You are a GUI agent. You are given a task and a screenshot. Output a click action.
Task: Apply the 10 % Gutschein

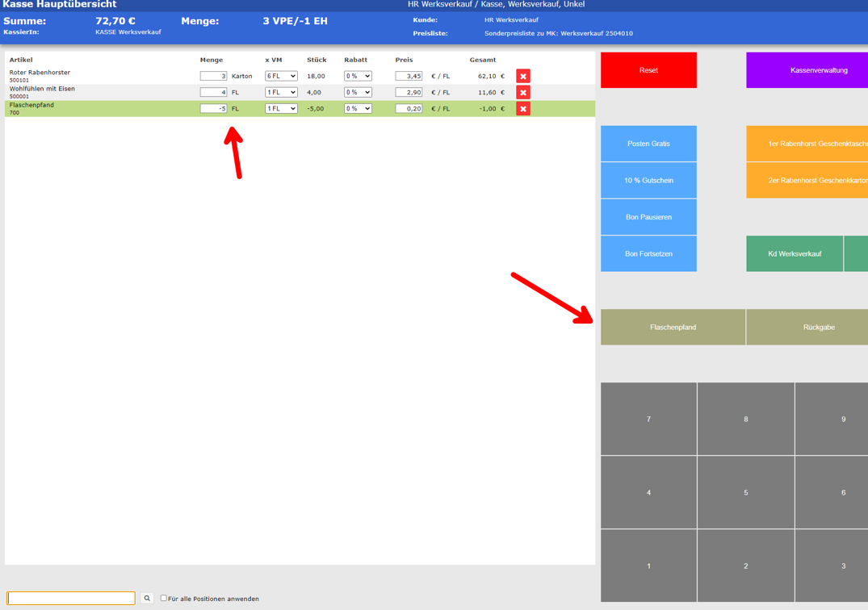click(648, 181)
